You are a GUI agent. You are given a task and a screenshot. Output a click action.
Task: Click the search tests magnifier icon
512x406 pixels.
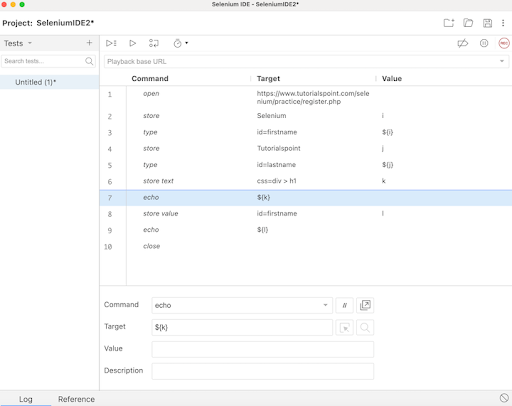pyautogui.click(x=89, y=61)
